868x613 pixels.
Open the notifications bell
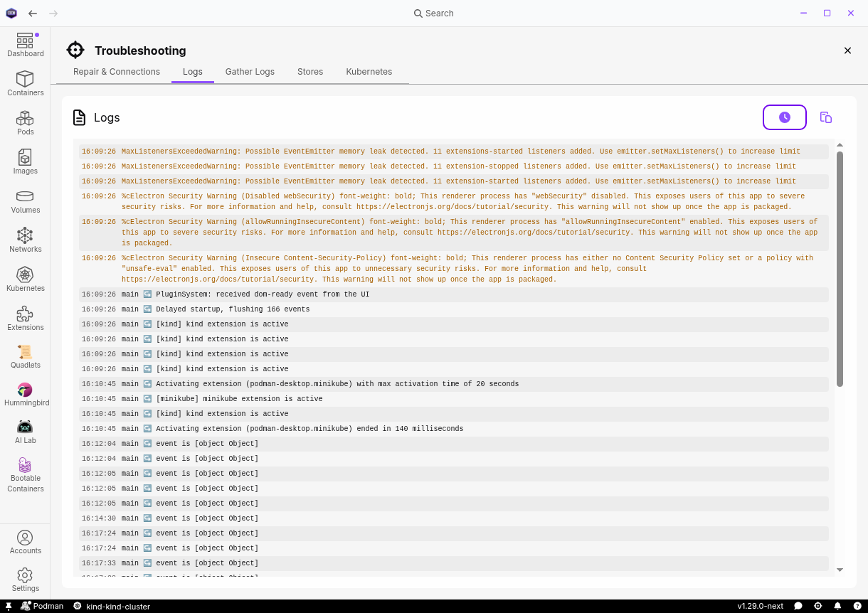pos(837,606)
